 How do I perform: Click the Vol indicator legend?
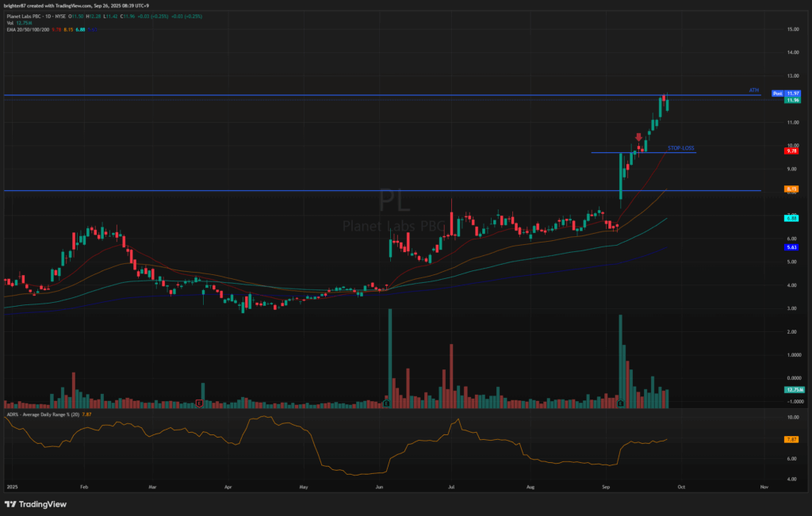pos(10,23)
